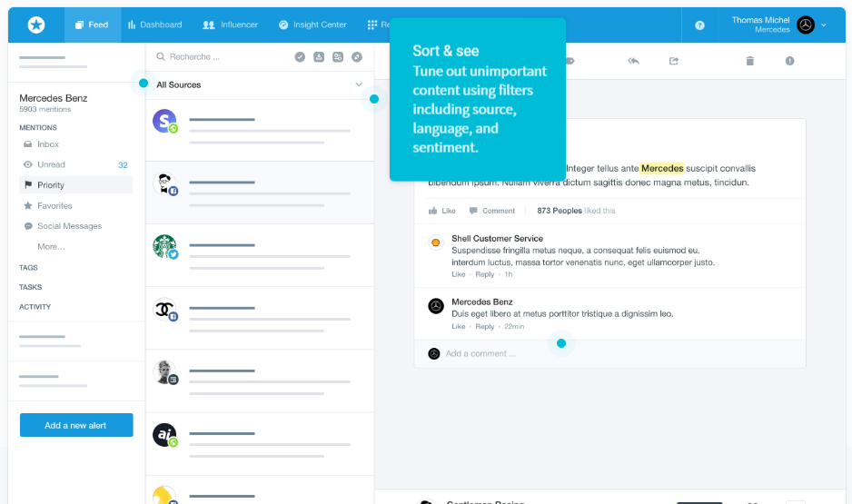Image resolution: width=852 pixels, height=504 pixels.
Task: Reply to the Shell Customer Service comment
Action: coord(485,274)
